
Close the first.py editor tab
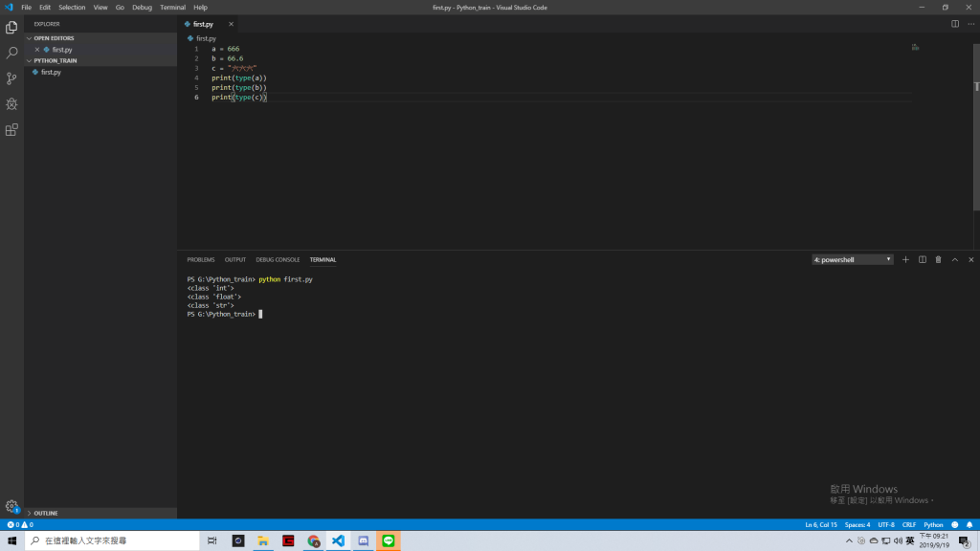(231, 24)
